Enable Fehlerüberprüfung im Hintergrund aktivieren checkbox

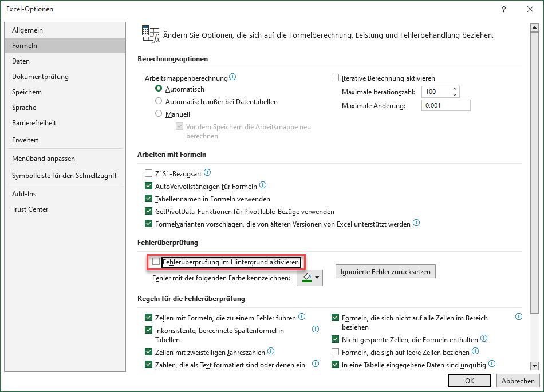coord(156,262)
